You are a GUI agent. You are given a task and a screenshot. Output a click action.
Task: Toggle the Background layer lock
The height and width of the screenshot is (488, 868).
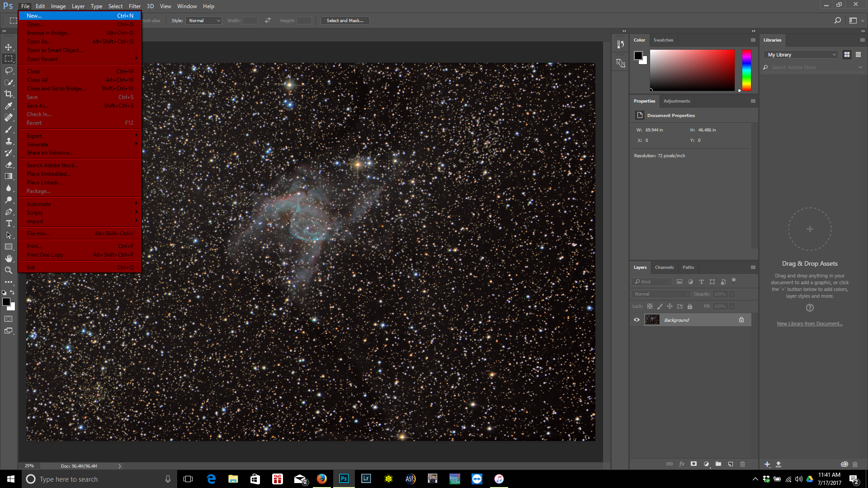pos(741,320)
